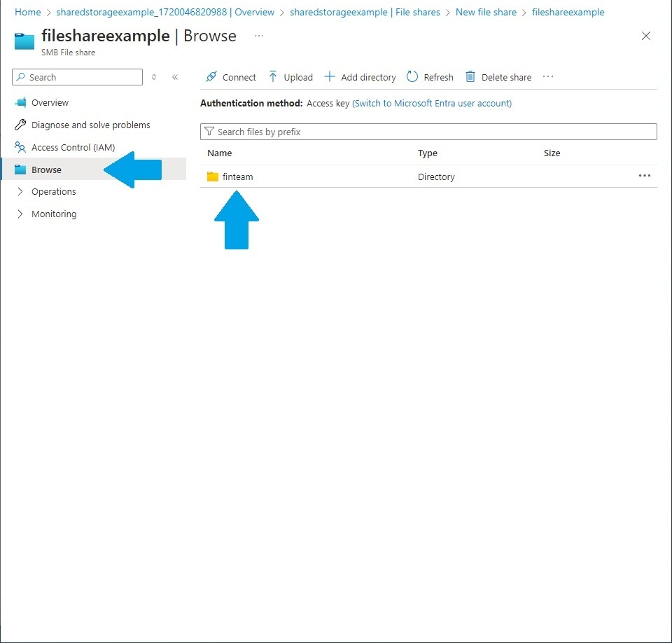Click the sidebar search box
This screenshot has height=643, width=672.
77,77
